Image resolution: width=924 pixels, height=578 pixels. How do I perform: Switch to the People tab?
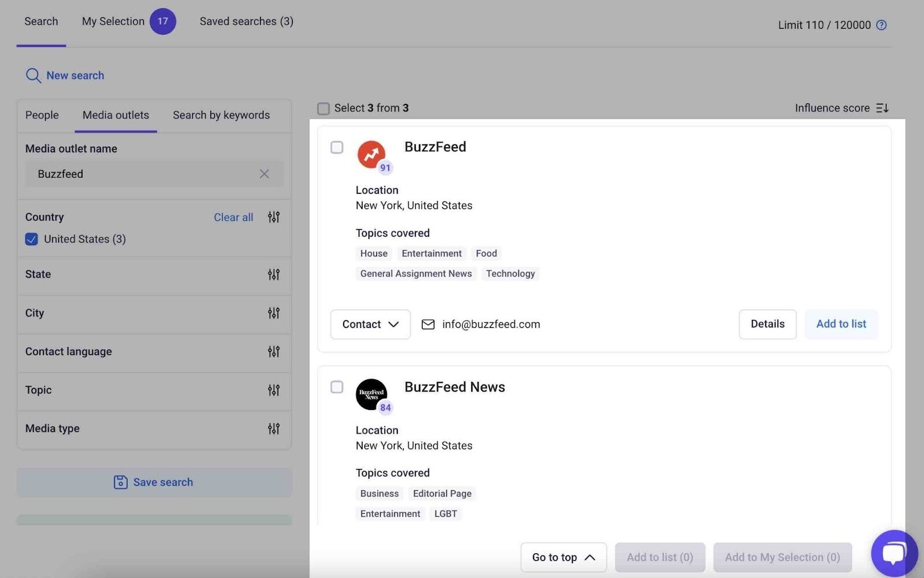pyautogui.click(x=42, y=115)
